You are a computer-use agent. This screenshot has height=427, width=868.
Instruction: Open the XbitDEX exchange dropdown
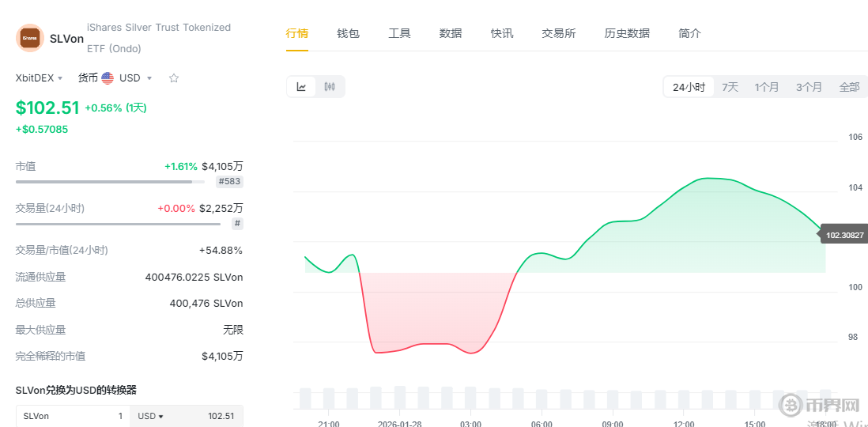pos(39,78)
